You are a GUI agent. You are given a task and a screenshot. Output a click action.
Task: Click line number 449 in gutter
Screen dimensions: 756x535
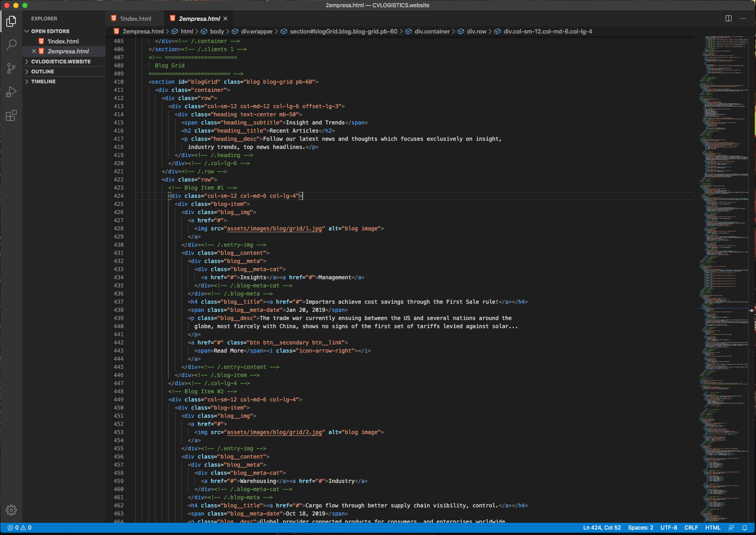coord(119,400)
